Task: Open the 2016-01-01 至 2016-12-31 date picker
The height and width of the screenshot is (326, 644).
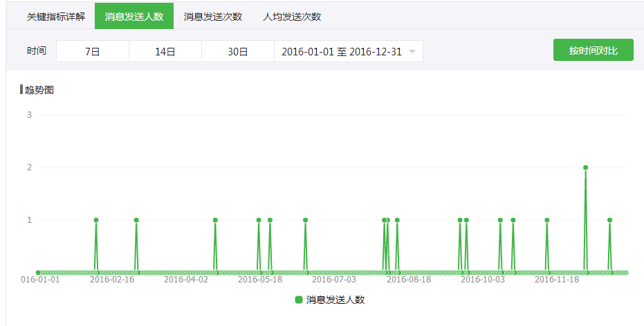Action: click(342, 51)
